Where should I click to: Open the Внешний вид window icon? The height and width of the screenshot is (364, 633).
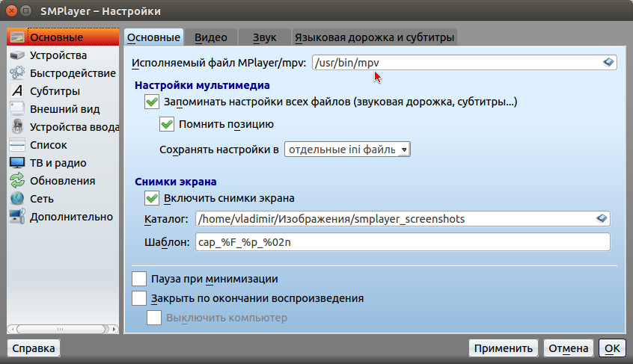17,109
